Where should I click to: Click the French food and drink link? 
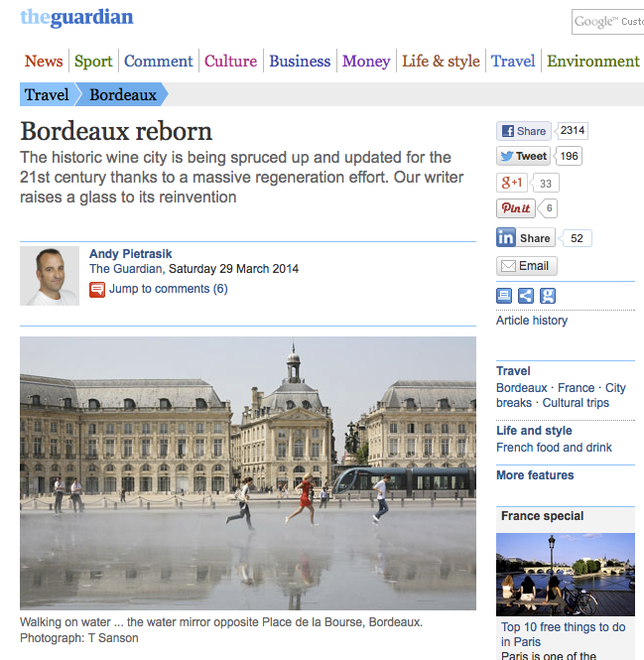(x=554, y=447)
